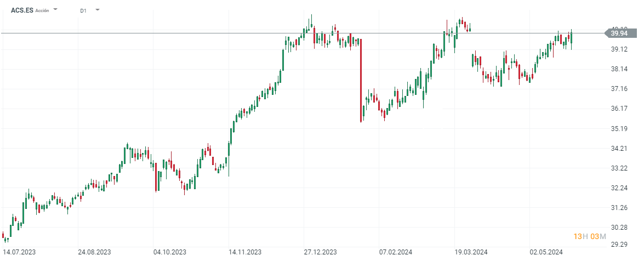Click the 02.05.2024 date label
Image resolution: width=644 pixels, height=261 pixels.
click(546, 252)
